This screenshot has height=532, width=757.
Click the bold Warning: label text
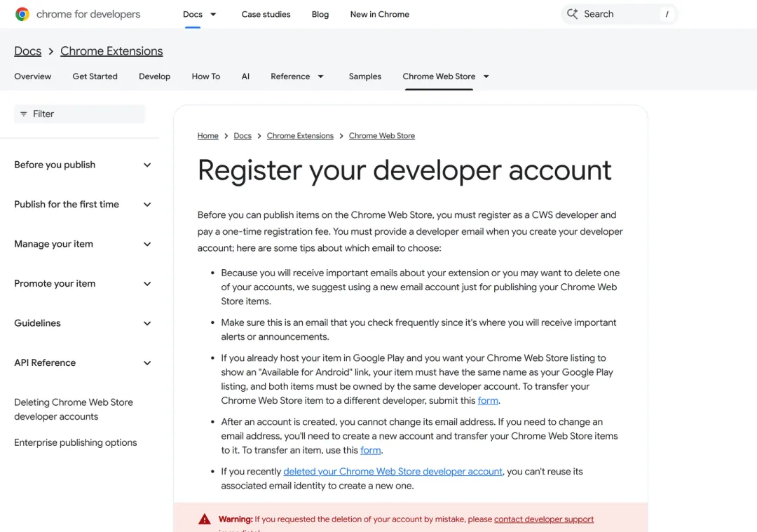[236, 519]
